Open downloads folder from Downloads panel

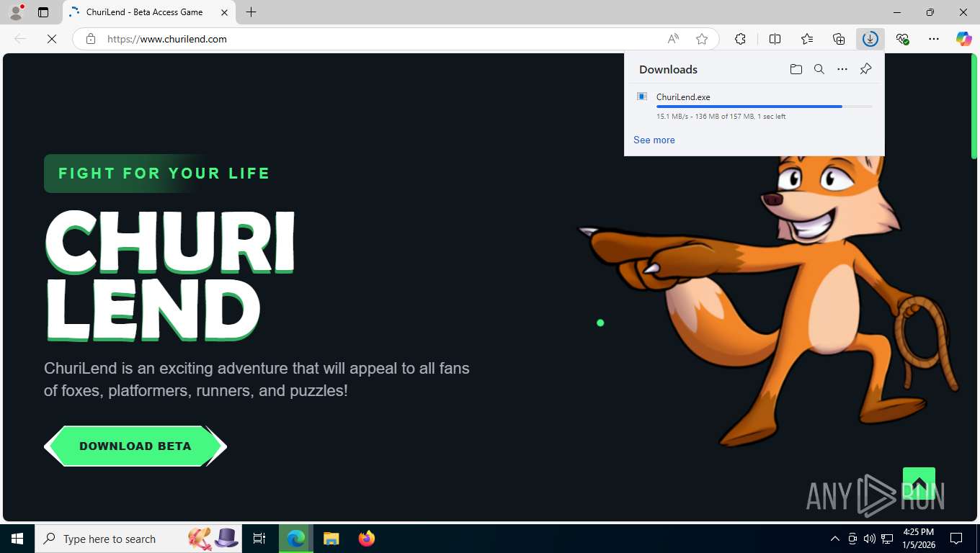(796, 69)
